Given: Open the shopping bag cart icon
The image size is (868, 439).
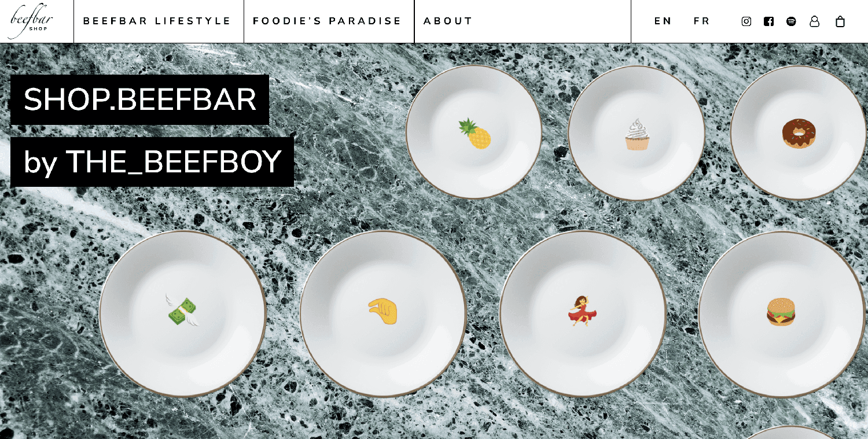Looking at the screenshot, I should [840, 21].
